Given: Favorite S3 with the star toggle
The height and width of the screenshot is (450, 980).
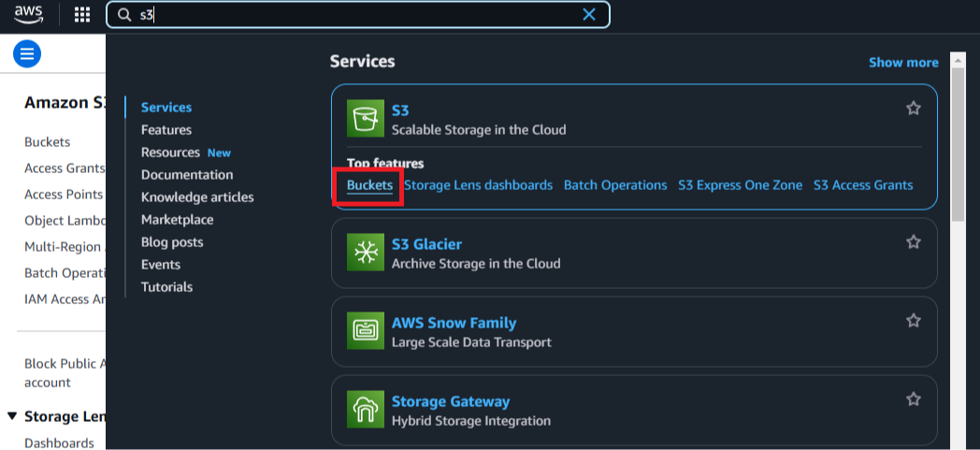Looking at the screenshot, I should pyautogui.click(x=914, y=109).
